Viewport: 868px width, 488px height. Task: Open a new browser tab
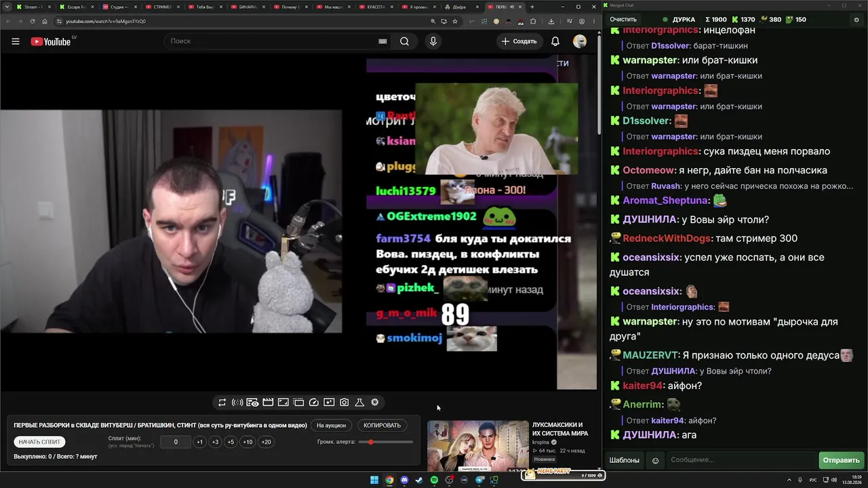coord(532,7)
